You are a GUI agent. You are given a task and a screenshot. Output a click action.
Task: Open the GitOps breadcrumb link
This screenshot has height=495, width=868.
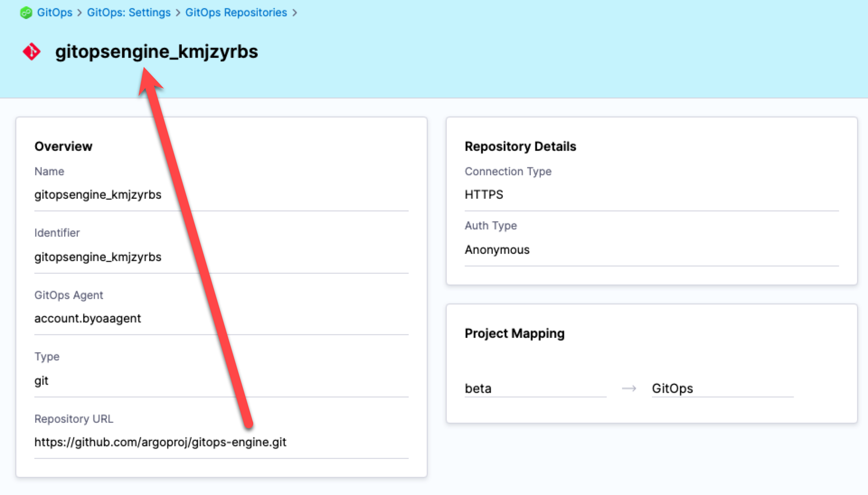[x=54, y=13]
